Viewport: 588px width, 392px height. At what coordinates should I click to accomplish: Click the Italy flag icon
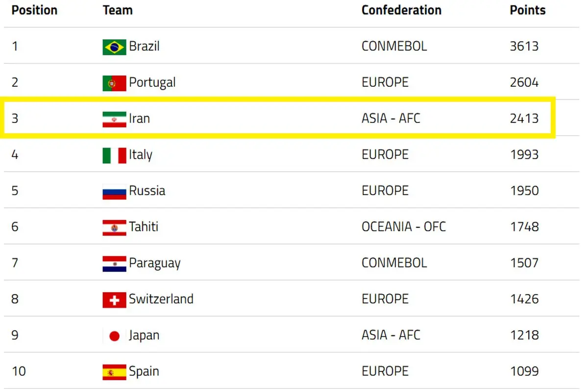[114, 156]
